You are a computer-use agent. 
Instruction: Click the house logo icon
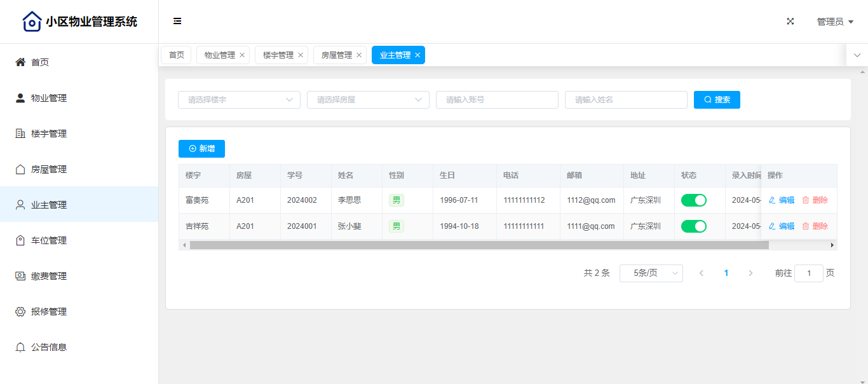[32, 22]
